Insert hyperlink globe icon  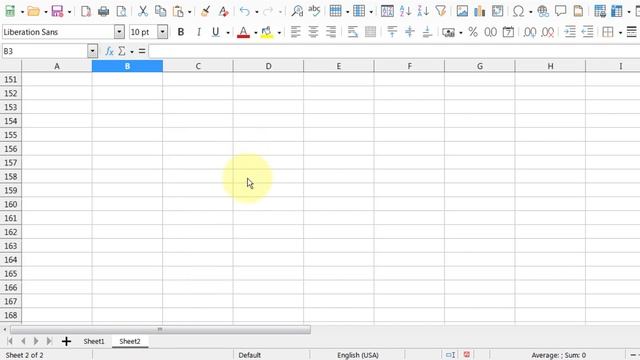coord(543,11)
